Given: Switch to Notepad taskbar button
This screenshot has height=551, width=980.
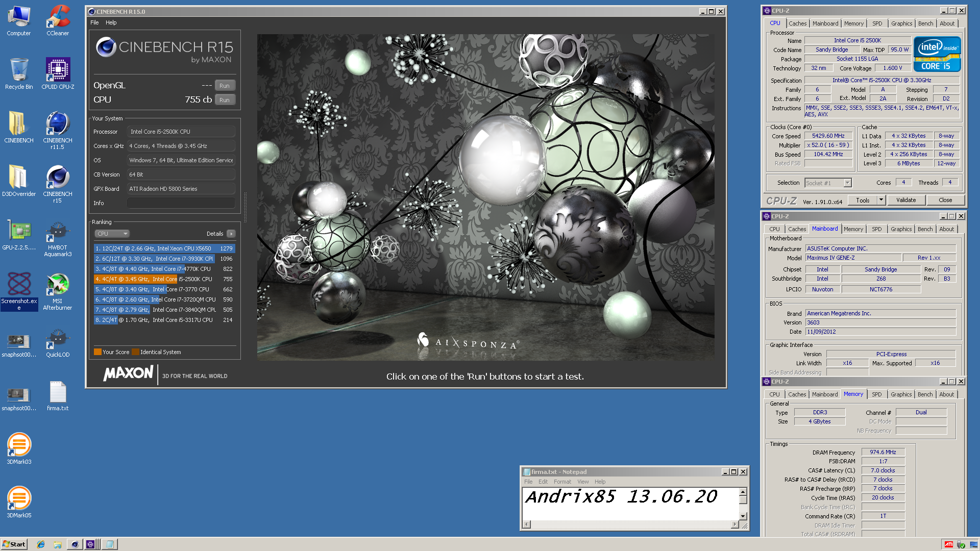Looking at the screenshot, I should (x=109, y=544).
